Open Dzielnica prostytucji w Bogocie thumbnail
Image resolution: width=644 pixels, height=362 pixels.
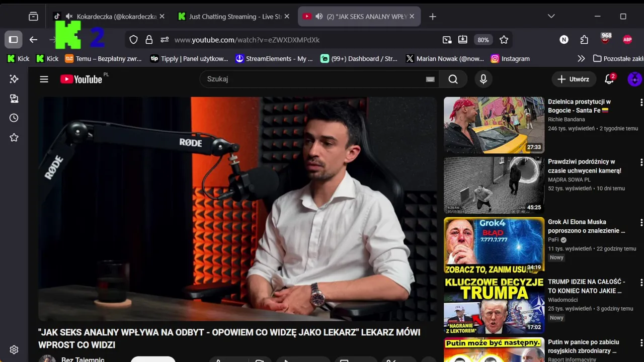pos(494,125)
